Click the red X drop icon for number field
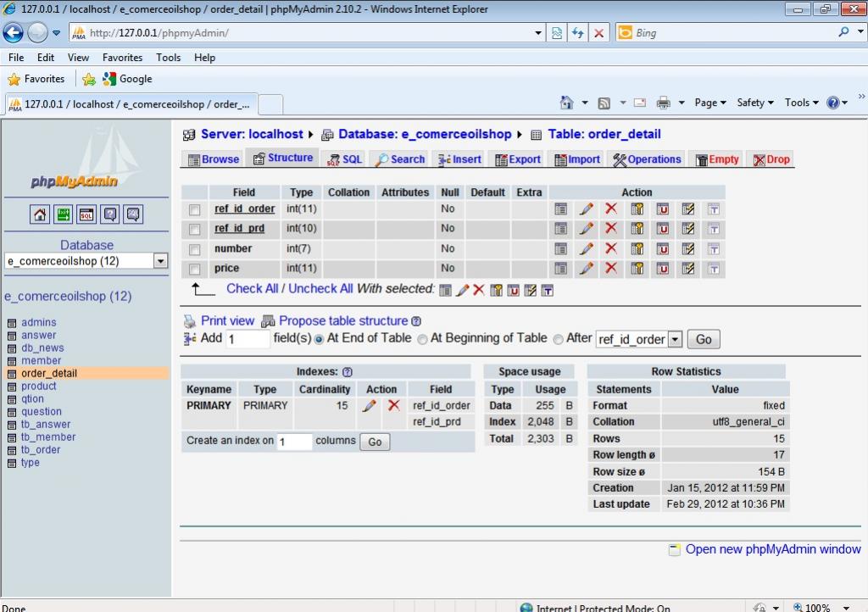Screen dimensions: 868x612 pyautogui.click(x=610, y=248)
